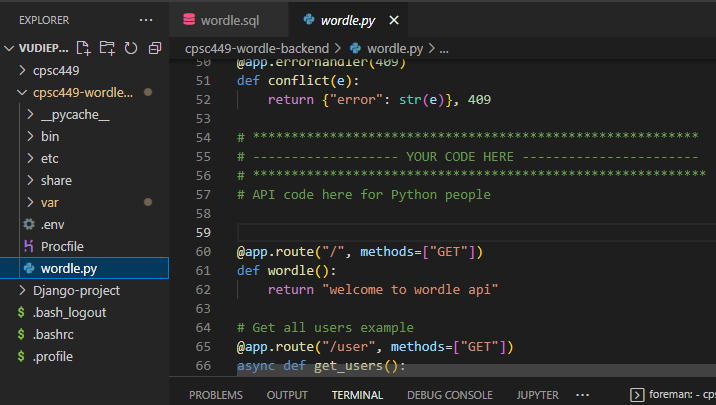Open the Explorer more actions menu

tap(146, 19)
